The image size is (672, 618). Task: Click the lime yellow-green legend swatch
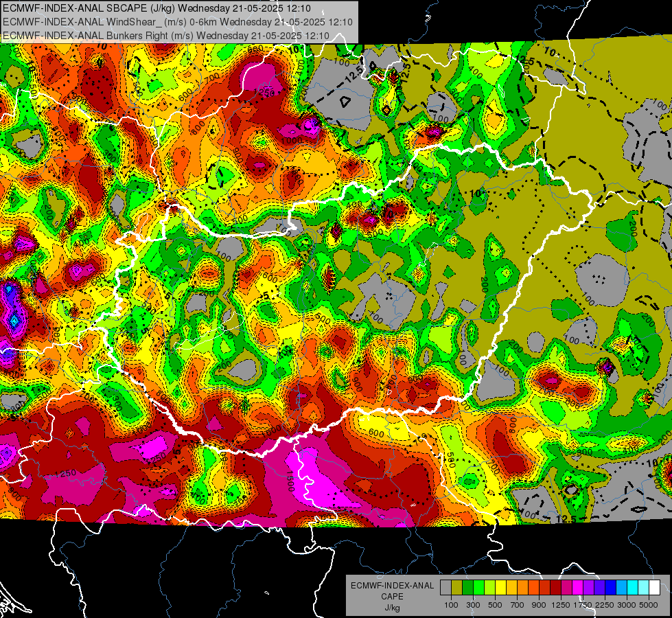490,587
